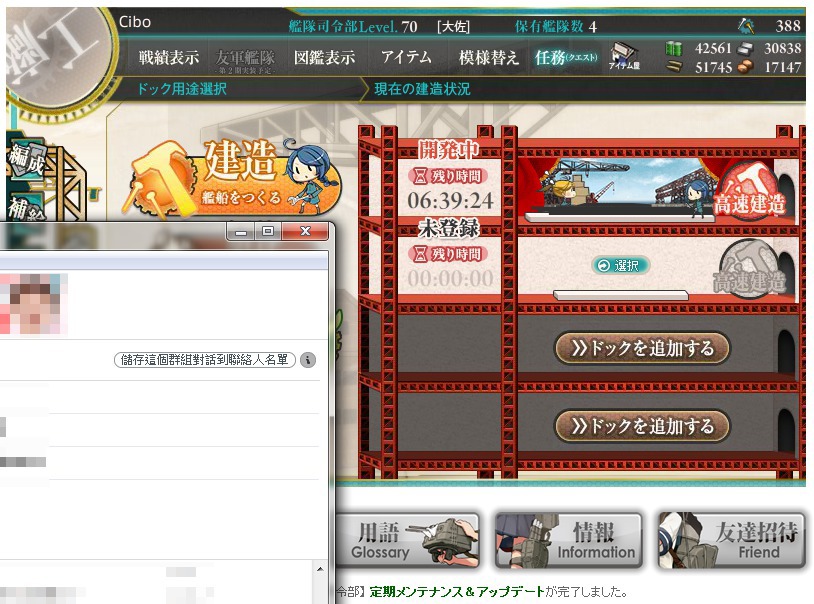Click the [大佐] rank label
The image size is (814, 604).
pyautogui.click(x=453, y=26)
